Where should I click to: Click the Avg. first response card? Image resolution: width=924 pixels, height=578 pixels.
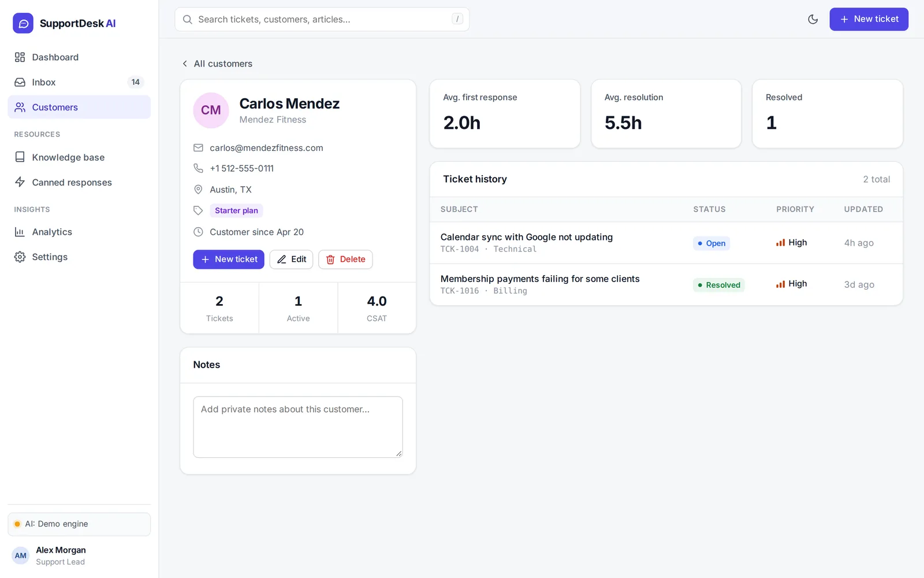pos(505,114)
